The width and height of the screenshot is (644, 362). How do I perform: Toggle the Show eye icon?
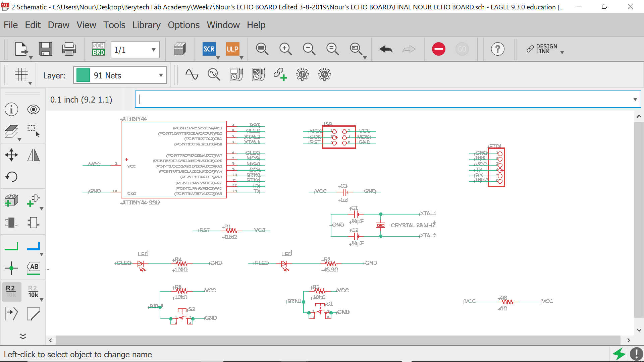point(33,110)
